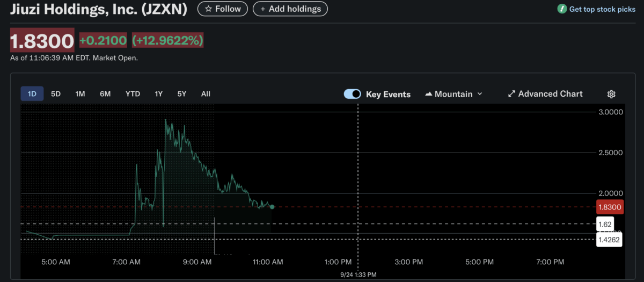Screen dimensions: 644x282
Task: Click the green current price dot on chart
Action: (272, 207)
